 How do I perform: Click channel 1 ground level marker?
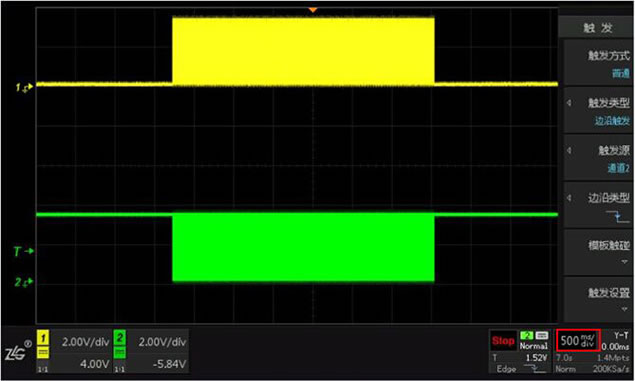tap(24, 87)
